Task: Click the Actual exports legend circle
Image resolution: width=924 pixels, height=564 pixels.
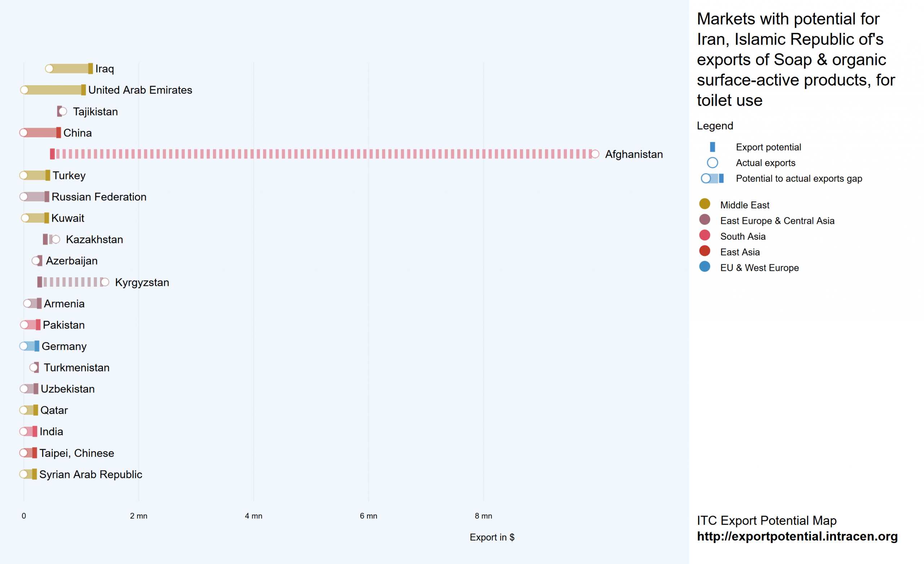Action: [712, 163]
